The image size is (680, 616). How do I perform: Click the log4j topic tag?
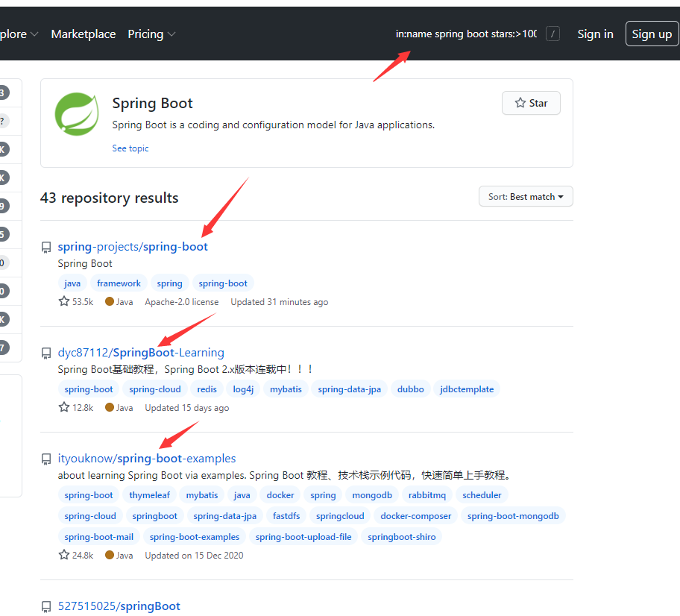tap(243, 389)
